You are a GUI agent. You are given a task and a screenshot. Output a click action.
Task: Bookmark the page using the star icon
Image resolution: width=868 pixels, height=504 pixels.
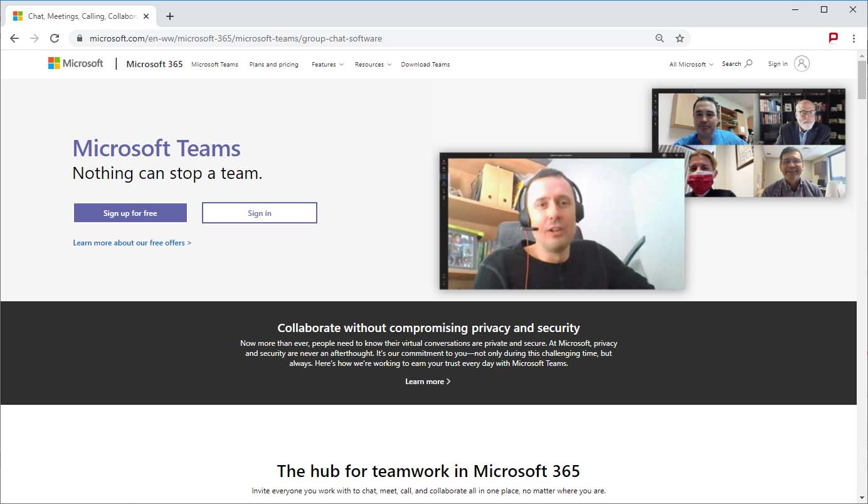pyautogui.click(x=680, y=38)
